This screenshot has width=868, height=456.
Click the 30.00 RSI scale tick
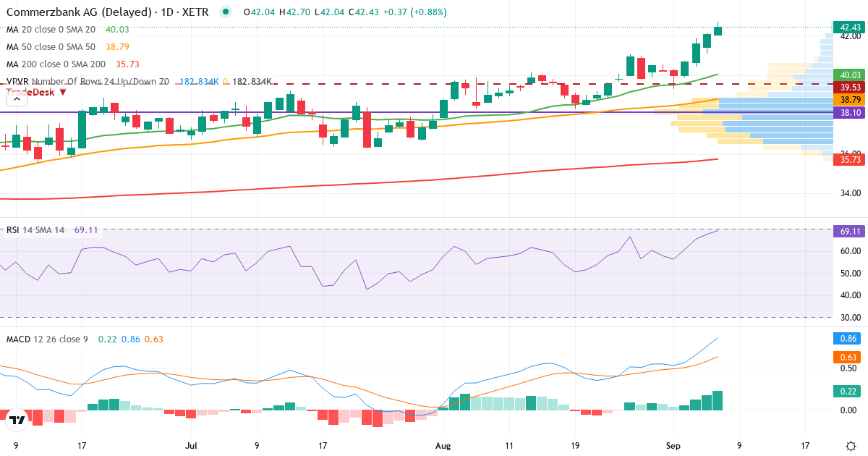851,317
